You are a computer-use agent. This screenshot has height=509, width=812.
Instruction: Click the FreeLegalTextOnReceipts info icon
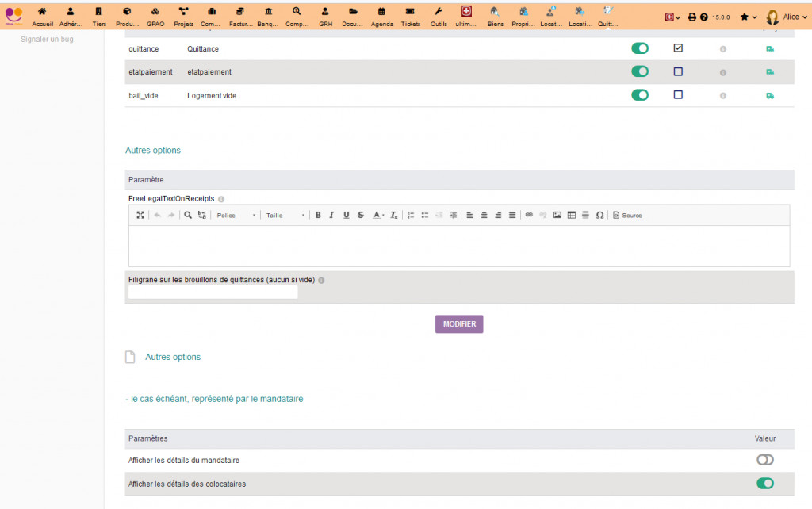click(x=221, y=199)
